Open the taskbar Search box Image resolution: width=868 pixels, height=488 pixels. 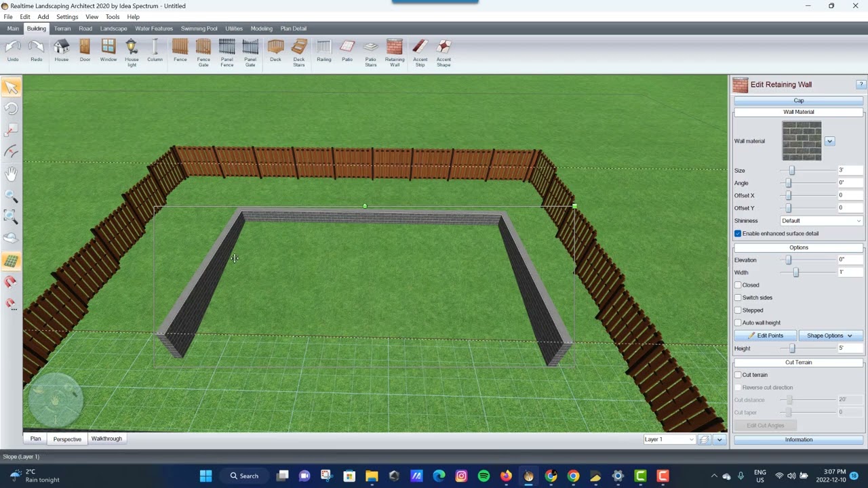coord(245,476)
